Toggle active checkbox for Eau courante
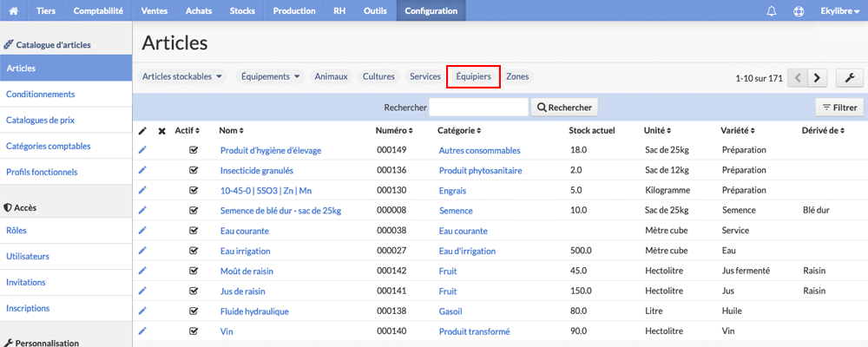 click(194, 230)
